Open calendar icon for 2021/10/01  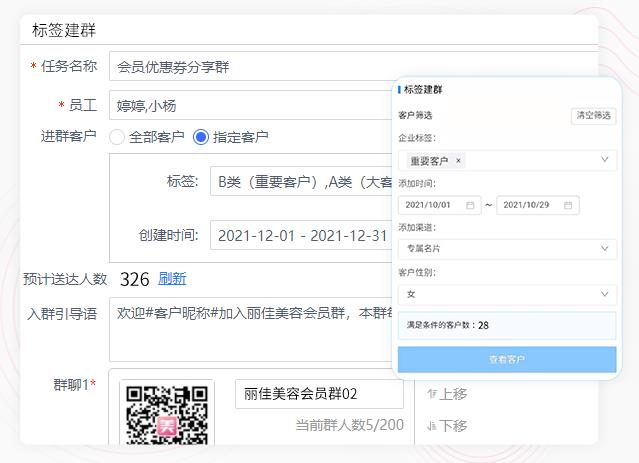pyautogui.click(x=470, y=205)
